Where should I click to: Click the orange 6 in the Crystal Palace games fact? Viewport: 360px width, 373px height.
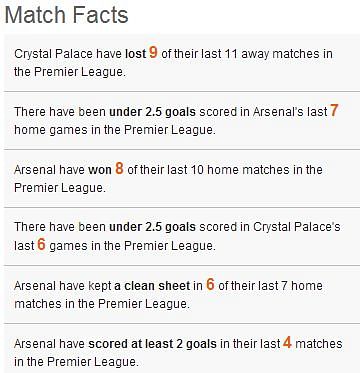coord(41,244)
